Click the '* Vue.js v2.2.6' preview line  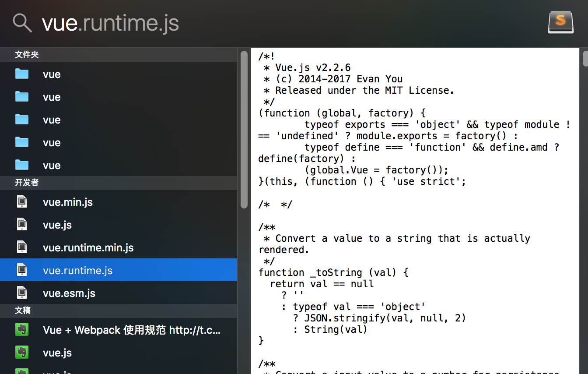(x=307, y=67)
